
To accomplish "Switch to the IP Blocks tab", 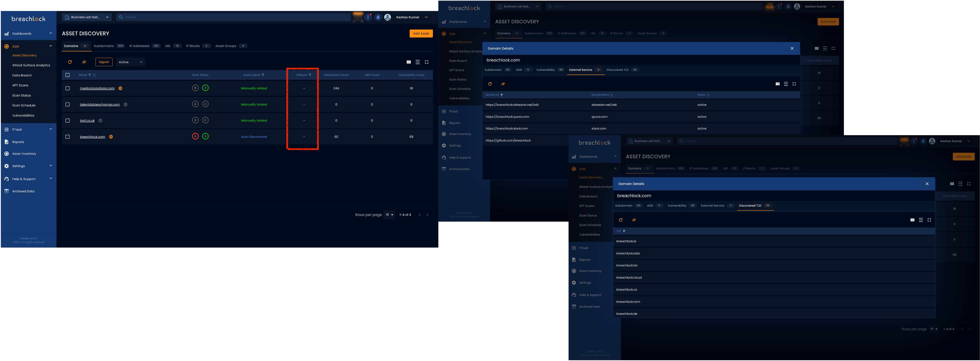I will point(198,46).
